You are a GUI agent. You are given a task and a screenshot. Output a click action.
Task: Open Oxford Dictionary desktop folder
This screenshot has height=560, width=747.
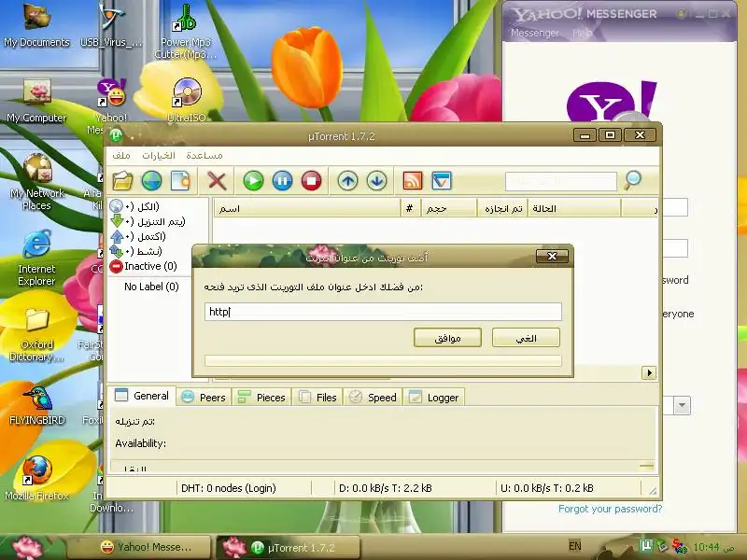coord(36,335)
